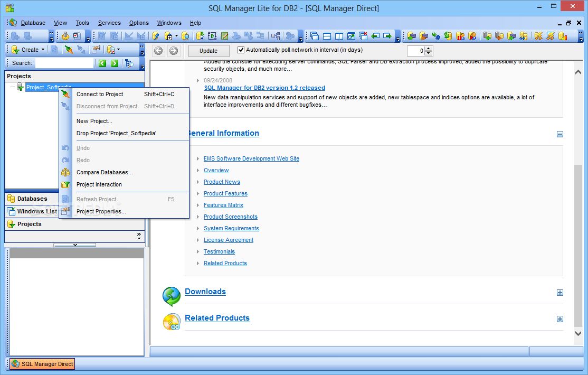Open dropdown arrow beside database-plus icon

coord(176,36)
